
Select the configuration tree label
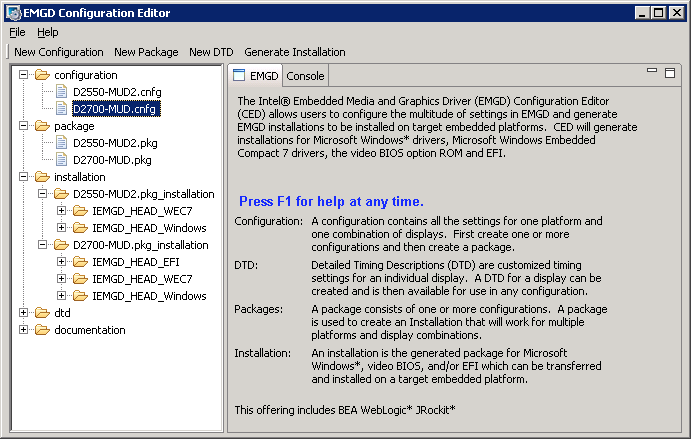click(x=86, y=75)
